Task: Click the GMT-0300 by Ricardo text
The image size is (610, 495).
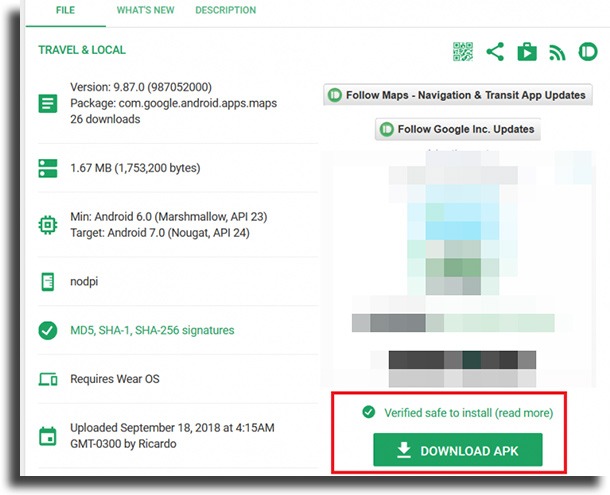Action: pyautogui.click(x=123, y=444)
